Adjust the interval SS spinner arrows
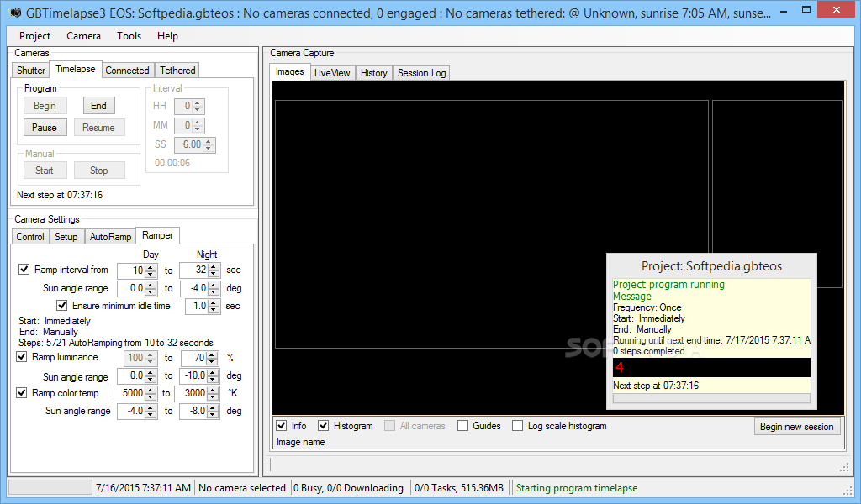861x504 pixels. click(x=209, y=144)
